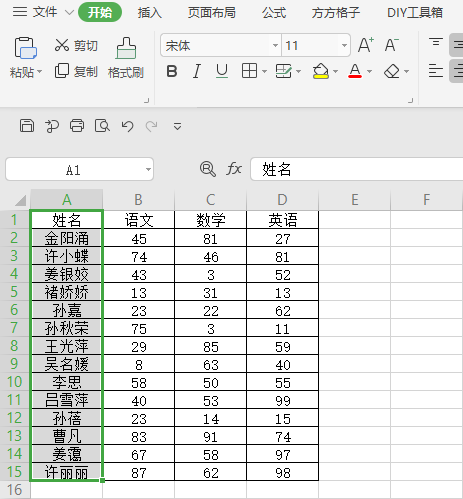Image resolution: width=463 pixels, height=499 pixels.
Task: Click the Copy (复制) icon
Action: 62,71
